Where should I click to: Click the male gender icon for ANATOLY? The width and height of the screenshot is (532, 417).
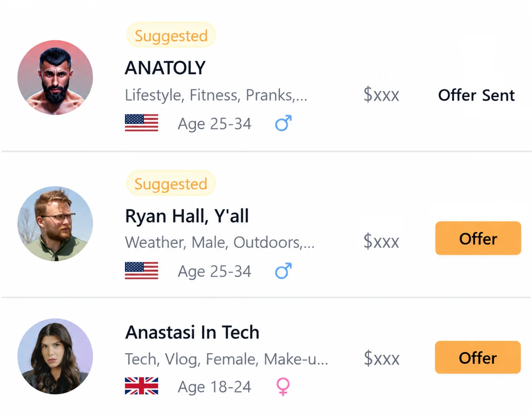(x=283, y=123)
